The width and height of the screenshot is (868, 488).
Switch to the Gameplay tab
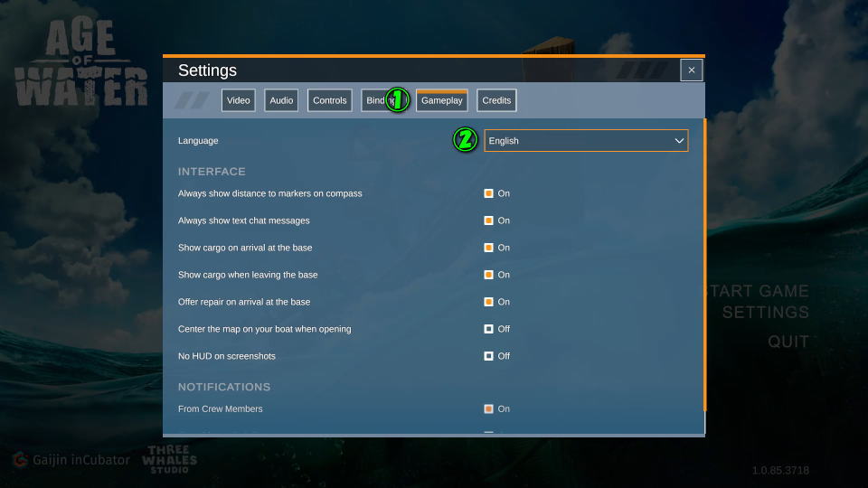441,100
